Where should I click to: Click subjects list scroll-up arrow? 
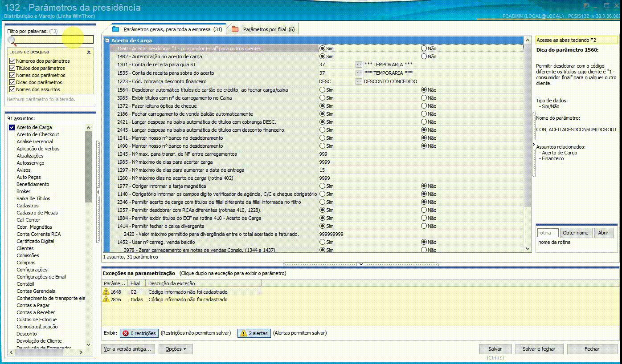pyautogui.click(x=88, y=128)
